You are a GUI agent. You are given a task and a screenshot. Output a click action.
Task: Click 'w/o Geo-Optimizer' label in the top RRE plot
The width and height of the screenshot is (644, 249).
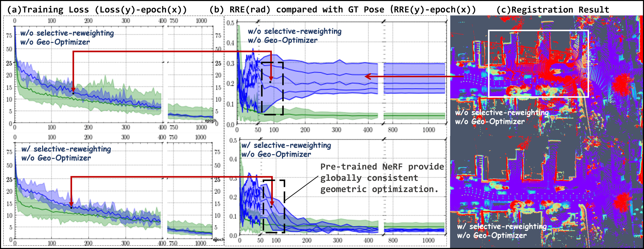click(282, 40)
